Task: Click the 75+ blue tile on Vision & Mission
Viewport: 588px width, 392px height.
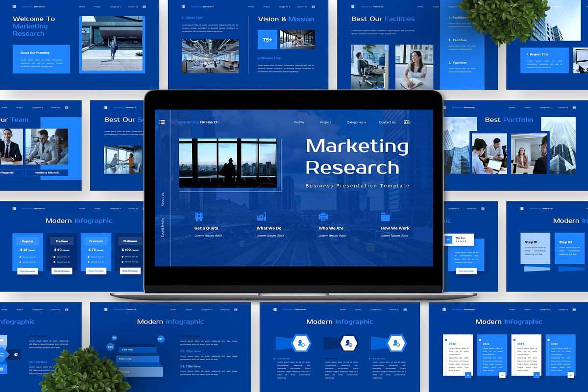Action: 268,40
